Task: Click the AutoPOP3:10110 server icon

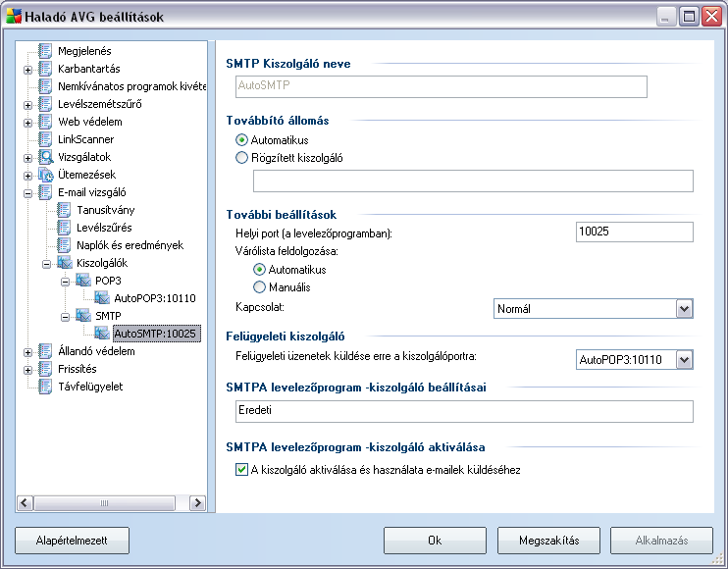Action: click(102, 298)
